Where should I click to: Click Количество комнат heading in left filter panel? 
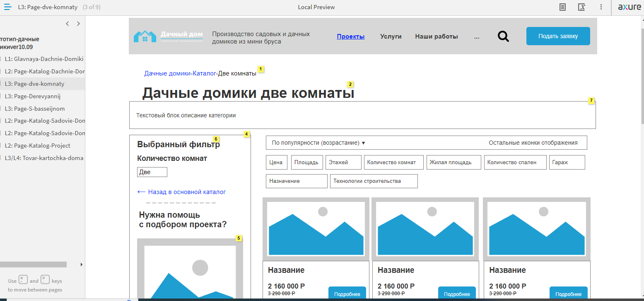[x=172, y=158]
